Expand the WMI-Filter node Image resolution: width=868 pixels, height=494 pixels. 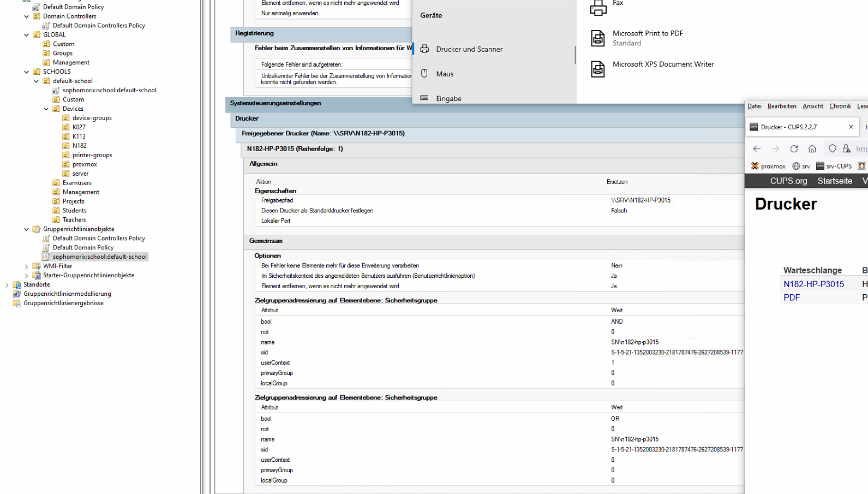click(x=27, y=266)
